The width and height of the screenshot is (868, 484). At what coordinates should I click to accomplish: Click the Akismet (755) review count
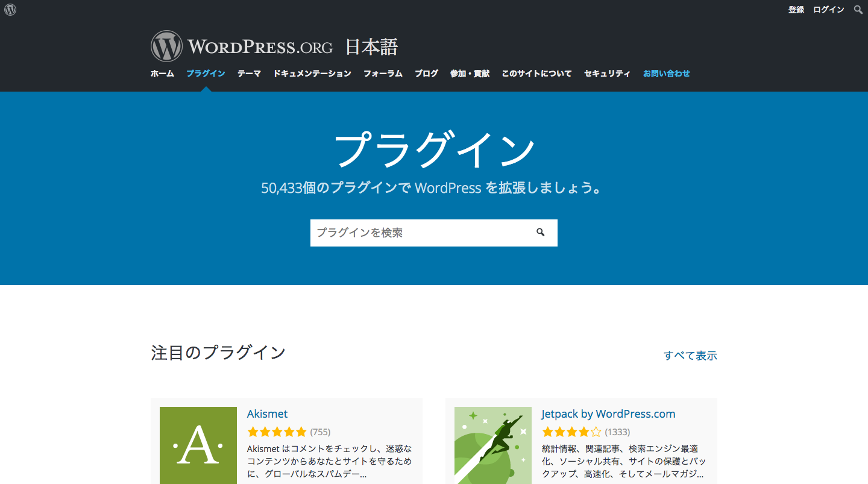[x=320, y=432]
